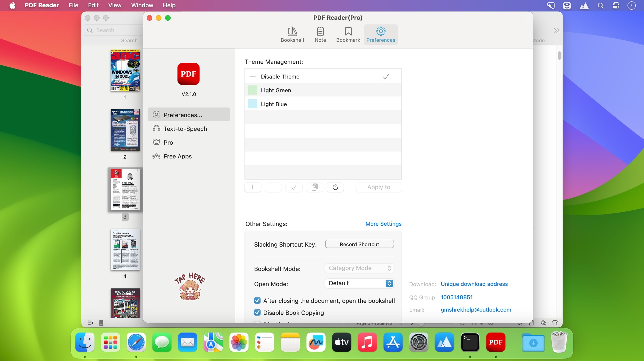Open Freeform from the Dock

pyautogui.click(x=316, y=342)
